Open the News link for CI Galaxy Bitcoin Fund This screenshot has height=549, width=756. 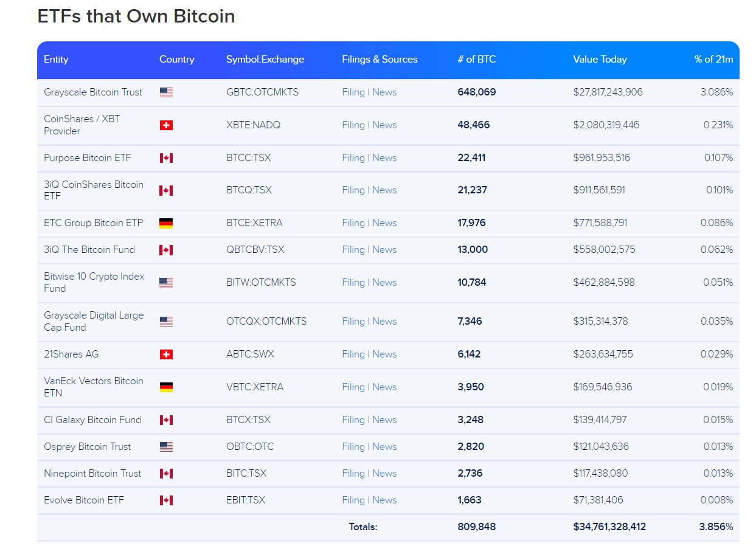click(384, 420)
